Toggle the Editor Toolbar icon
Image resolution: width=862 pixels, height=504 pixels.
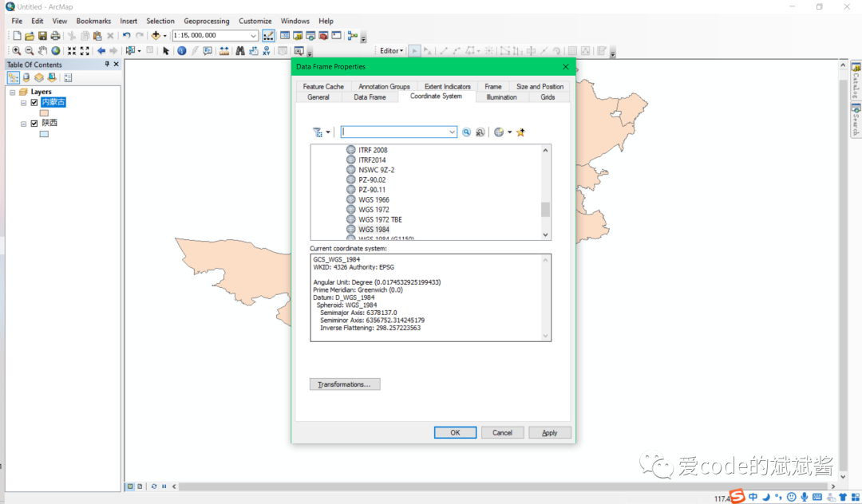[268, 36]
